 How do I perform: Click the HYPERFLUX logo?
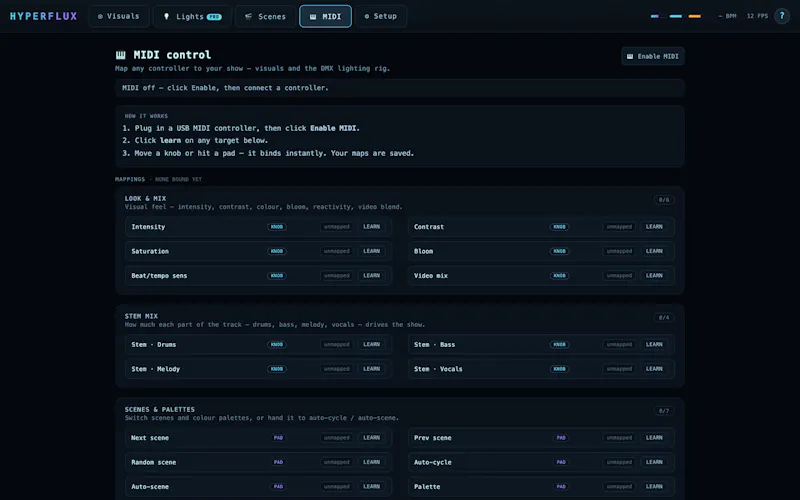point(43,16)
